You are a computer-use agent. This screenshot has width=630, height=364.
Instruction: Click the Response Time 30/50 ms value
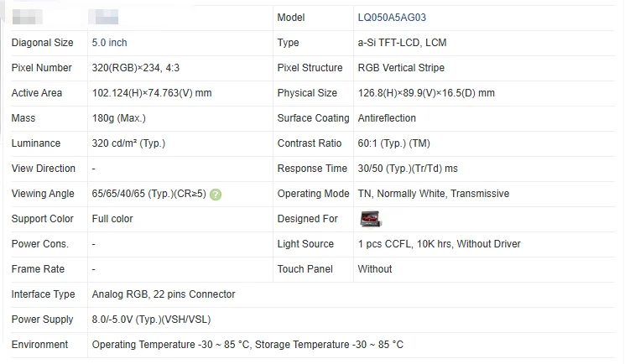point(408,169)
